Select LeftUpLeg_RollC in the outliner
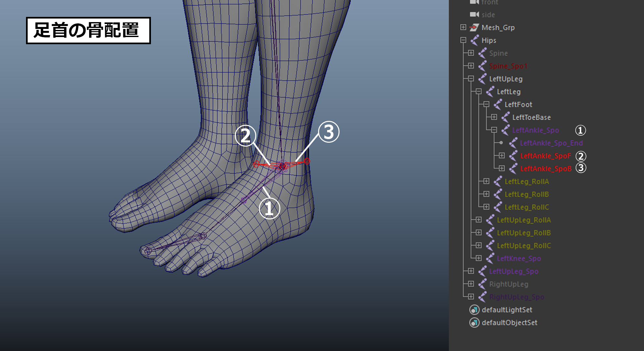This screenshot has height=351, width=644. (x=524, y=246)
